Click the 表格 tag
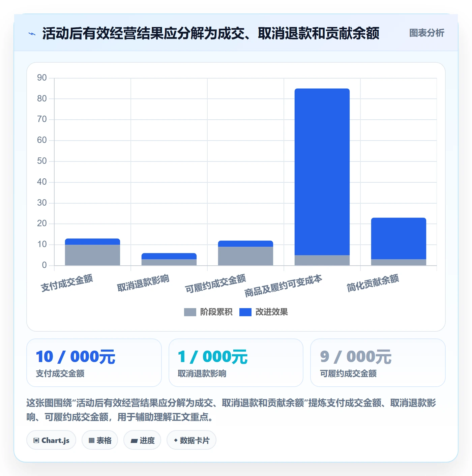 tap(100, 440)
